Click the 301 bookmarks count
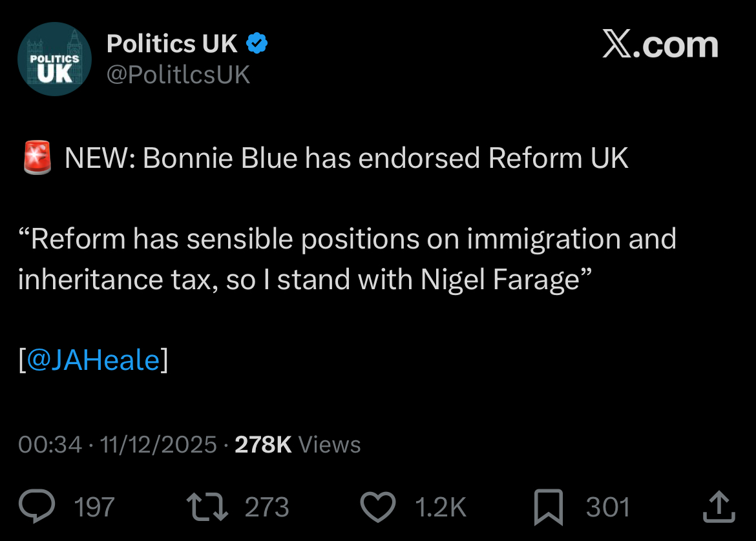Screen dimensions: 756x541 (x=607, y=507)
